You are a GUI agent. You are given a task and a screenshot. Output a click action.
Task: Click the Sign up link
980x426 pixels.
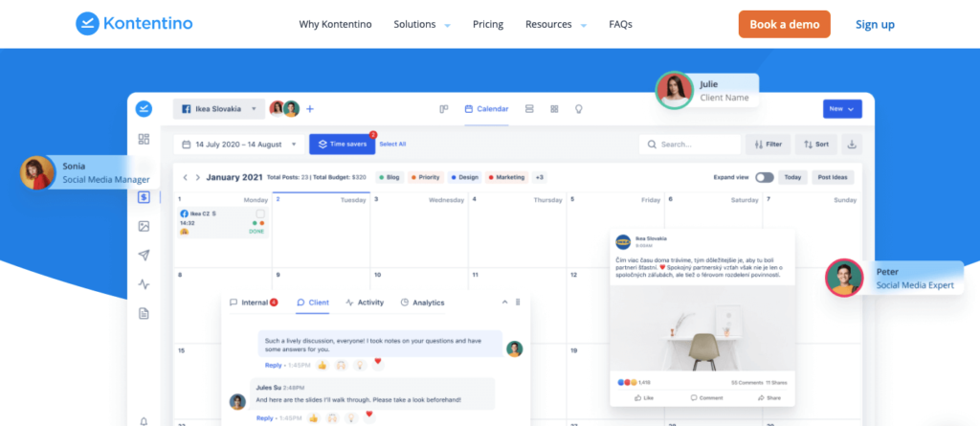[875, 24]
